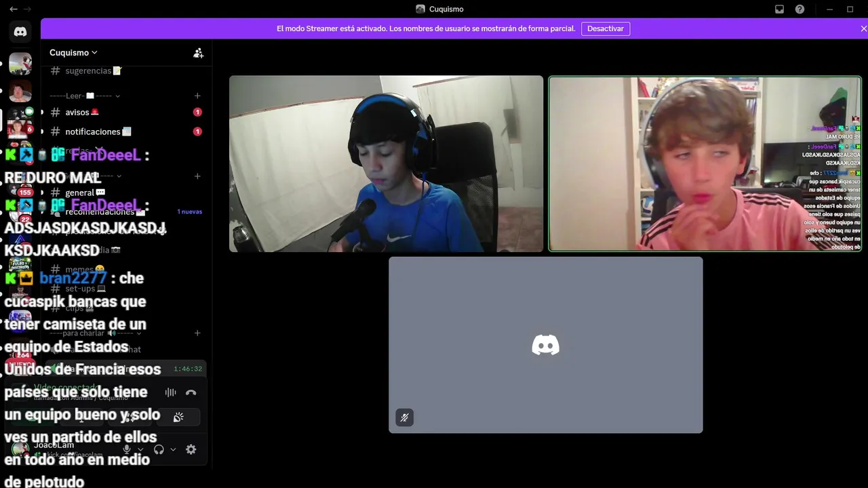The width and height of the screenshot is (868, 488).
Task: Toggle noise suppression waveform
Action: 170,392
